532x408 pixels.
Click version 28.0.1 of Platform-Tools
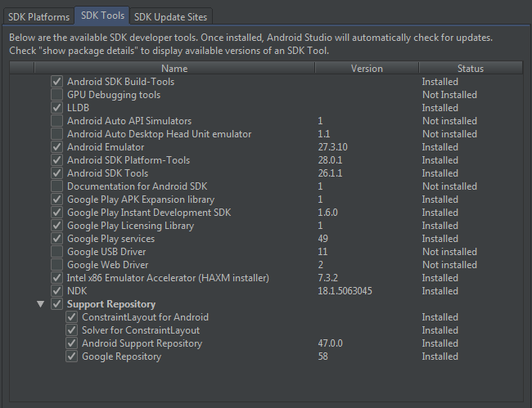330,160
